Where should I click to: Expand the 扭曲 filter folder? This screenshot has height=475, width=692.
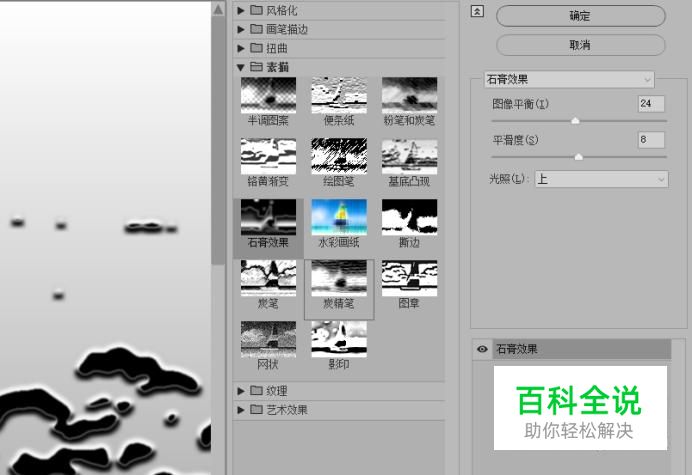(241, 48)
